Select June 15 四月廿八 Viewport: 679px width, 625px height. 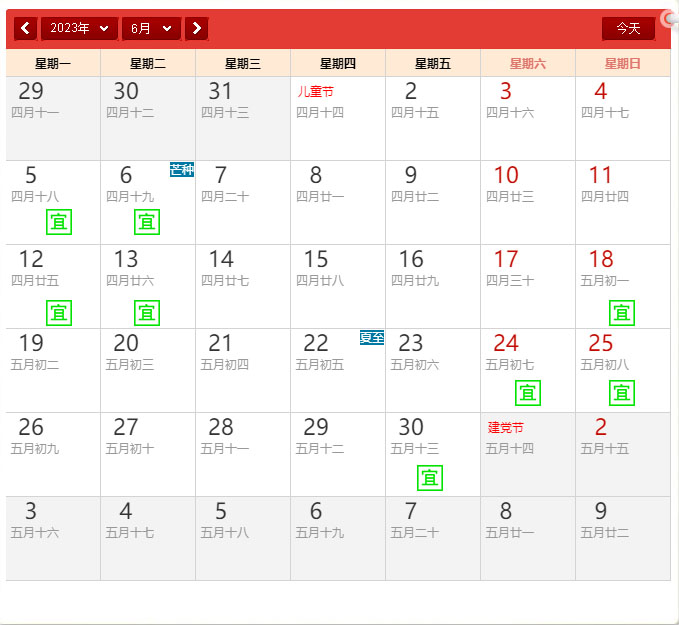click(338, 287)
